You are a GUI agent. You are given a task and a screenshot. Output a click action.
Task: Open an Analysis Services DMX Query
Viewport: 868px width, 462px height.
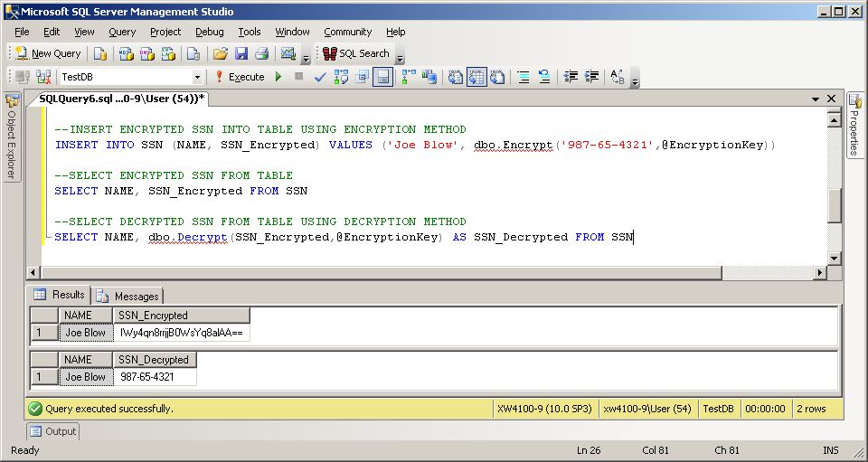click(x=147, y=53)
